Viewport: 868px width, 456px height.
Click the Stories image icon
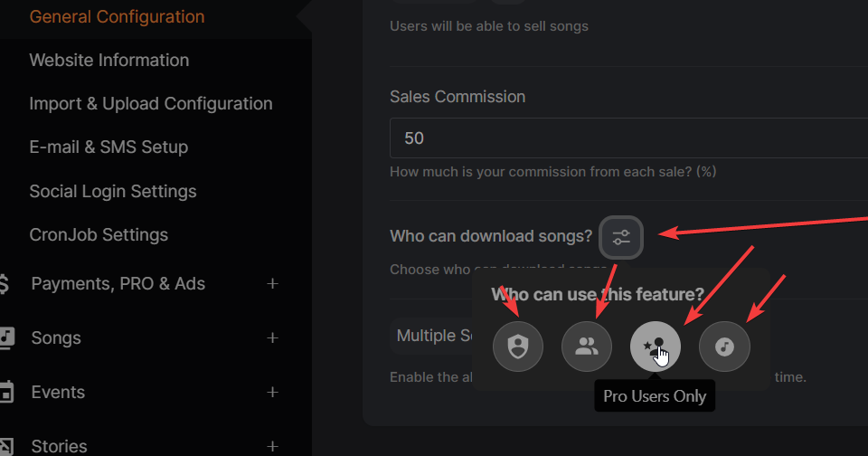tap(6, 447)
